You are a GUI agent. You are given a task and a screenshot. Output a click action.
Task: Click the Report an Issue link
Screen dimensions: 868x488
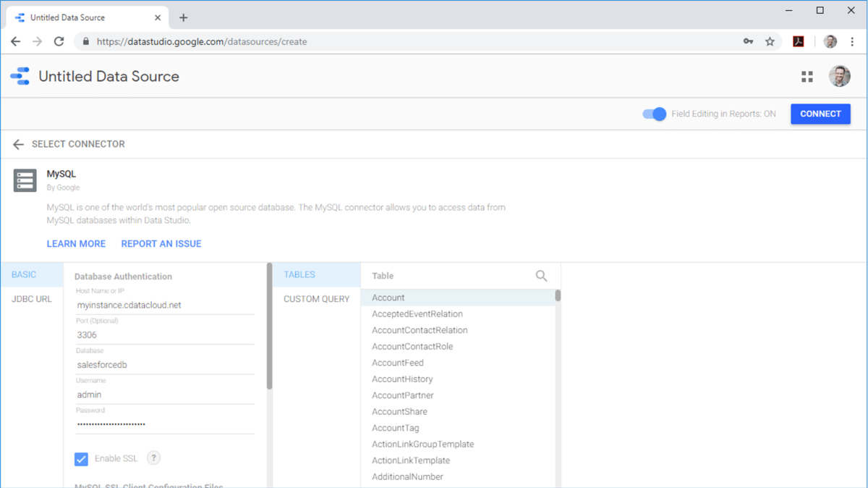coord(161,244)
